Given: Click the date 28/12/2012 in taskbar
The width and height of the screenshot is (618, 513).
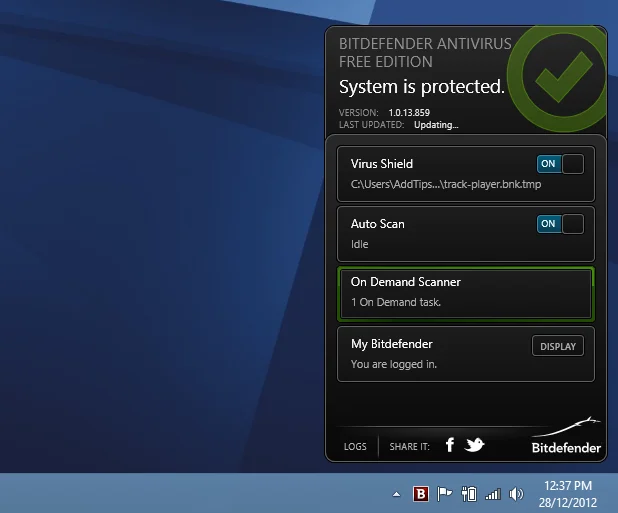Looking at the screenshot, I should pyautogui.click(x=568, y=503).
